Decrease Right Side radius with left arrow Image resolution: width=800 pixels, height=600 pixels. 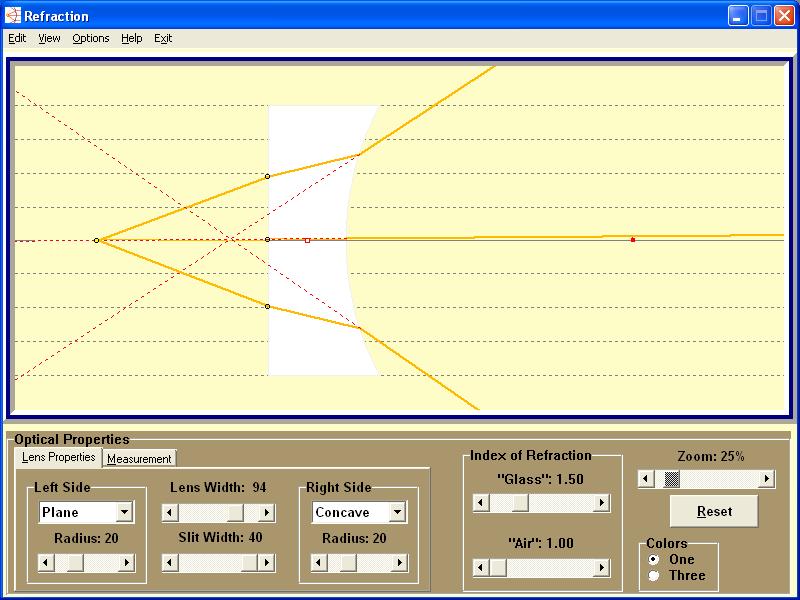(x=319, y=563)
